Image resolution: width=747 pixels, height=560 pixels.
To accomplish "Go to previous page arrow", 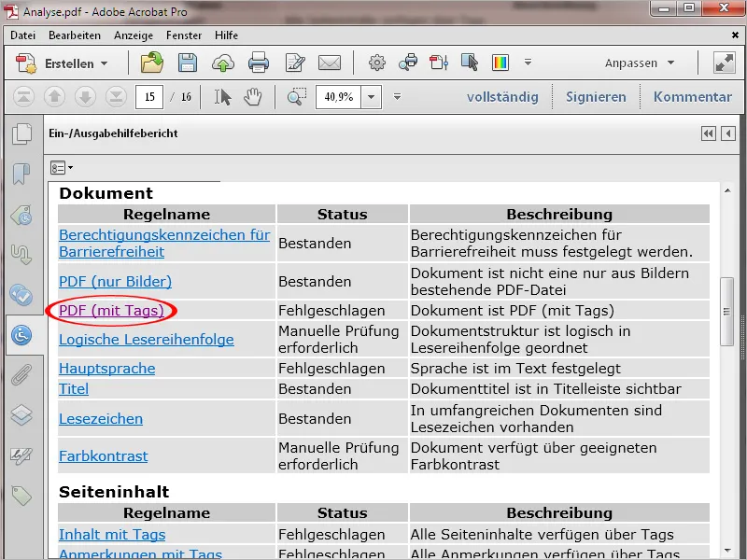I will click(54, 97).
